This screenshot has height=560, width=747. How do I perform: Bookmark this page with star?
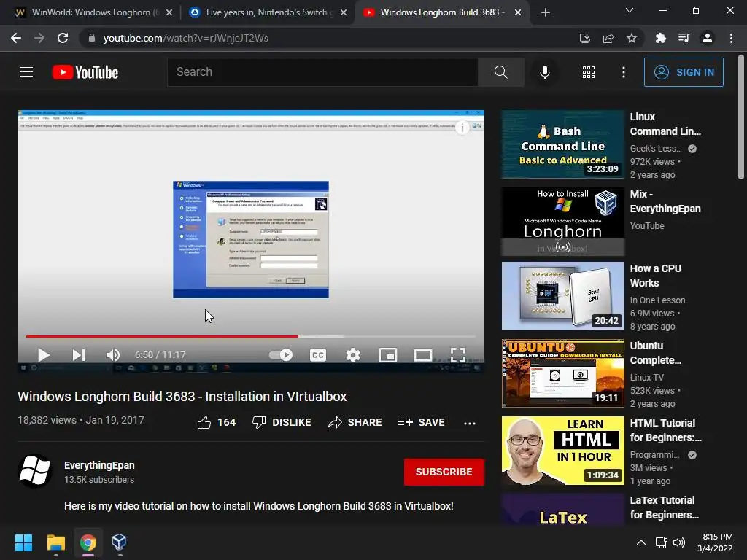[632, 38]
